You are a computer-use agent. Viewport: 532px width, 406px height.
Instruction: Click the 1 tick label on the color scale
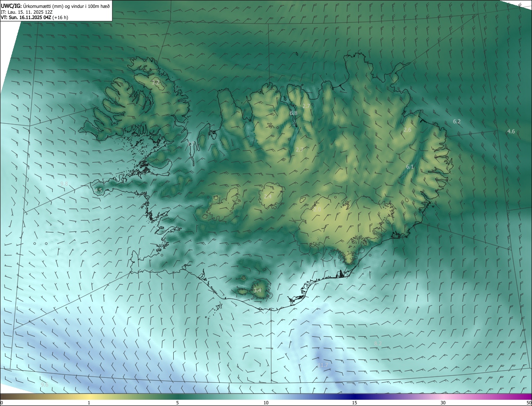point(89,403)
